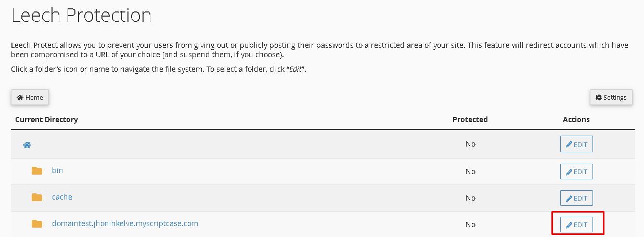Edit the bin folder protection
644x237 pixels.
pos(576,172)
